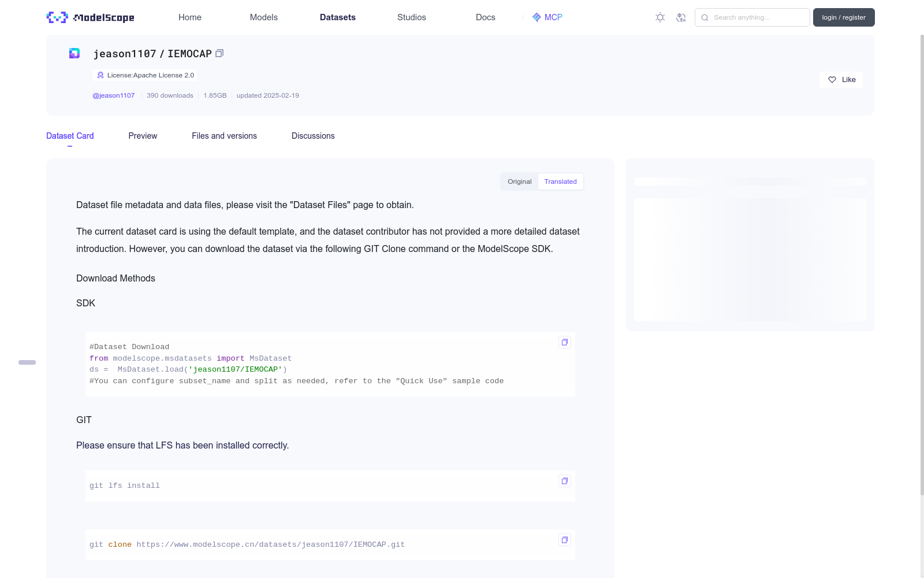Screen dimensions: 924x578
Task: Show the original dataset card text
Action: click(520, 181)
